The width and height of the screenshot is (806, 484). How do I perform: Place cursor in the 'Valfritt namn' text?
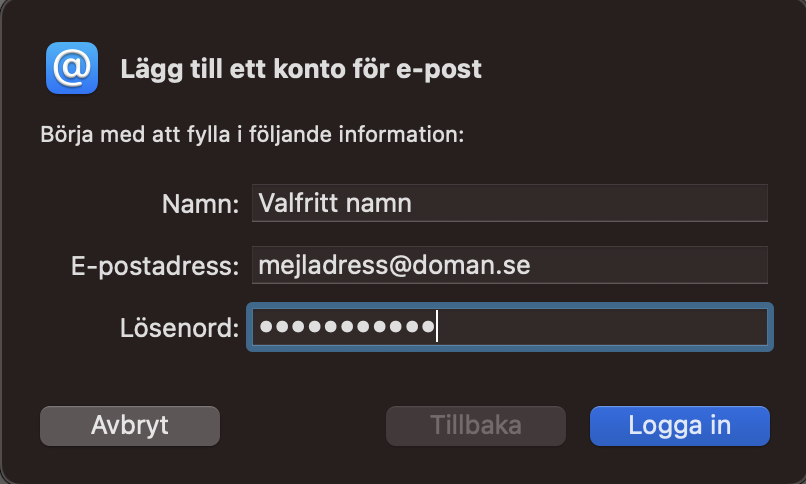tap(335, 203)
